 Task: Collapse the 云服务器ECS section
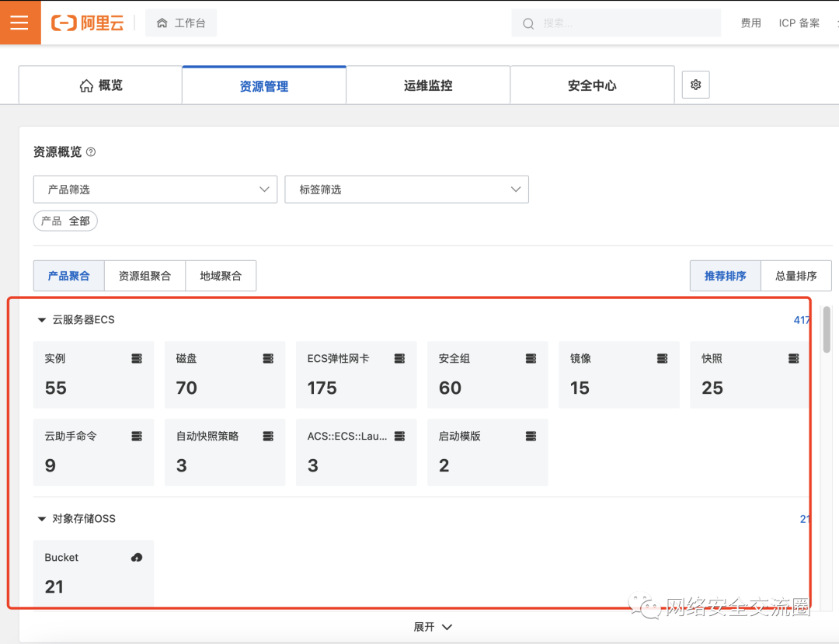pyautogui.click(x=42, y=320)
